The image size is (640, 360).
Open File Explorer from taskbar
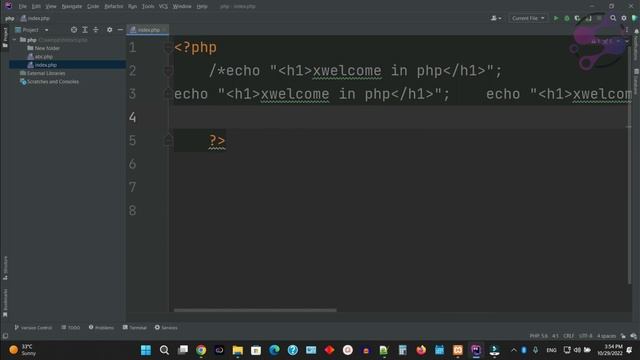pos(238,350)
